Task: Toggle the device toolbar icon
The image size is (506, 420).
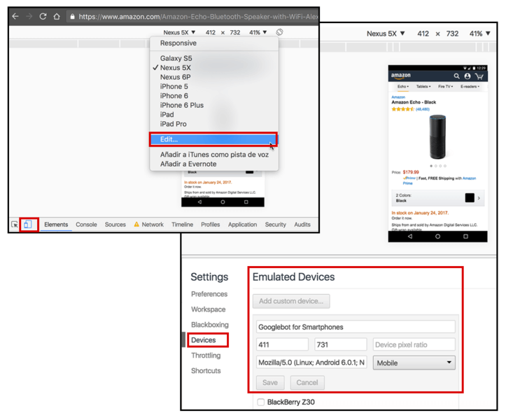Action: [x=28, y=225]
